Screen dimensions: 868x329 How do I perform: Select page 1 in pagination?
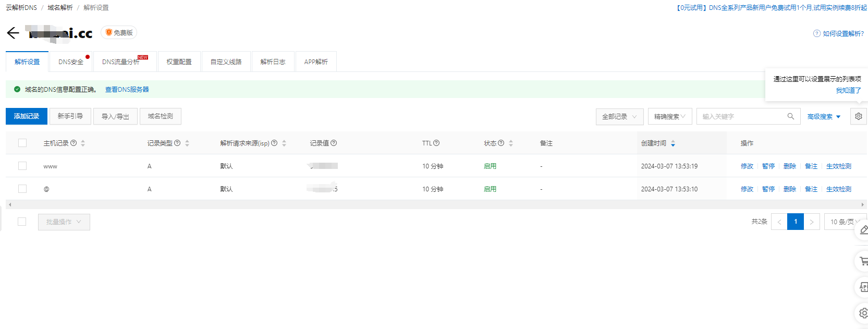pyautogui.click(x=796, y=222)
